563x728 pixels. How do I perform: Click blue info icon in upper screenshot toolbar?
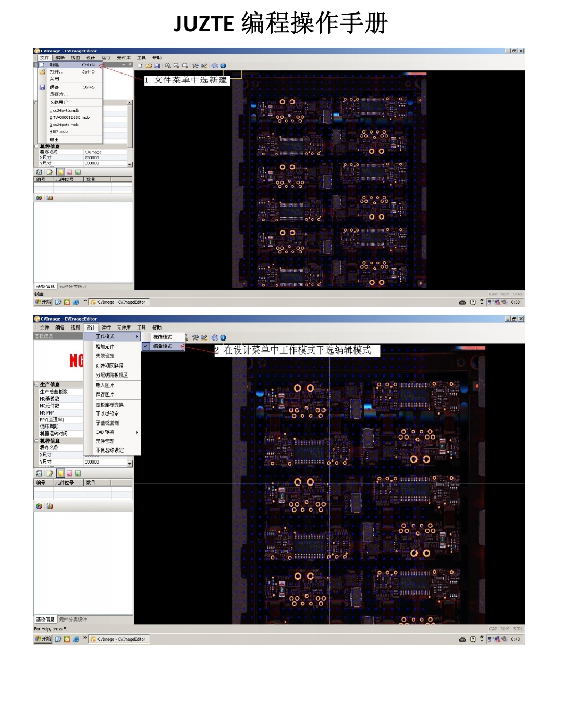click(223, 66)
